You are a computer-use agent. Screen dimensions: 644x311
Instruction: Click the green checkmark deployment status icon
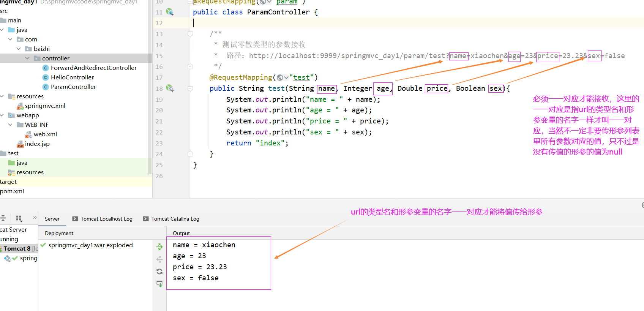tap(43, 245)
